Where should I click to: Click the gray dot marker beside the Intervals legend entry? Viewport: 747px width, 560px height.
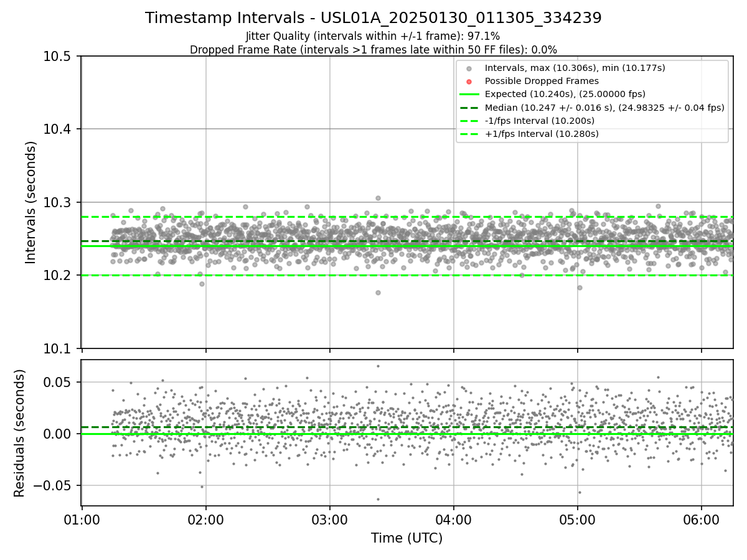[469, 68]
